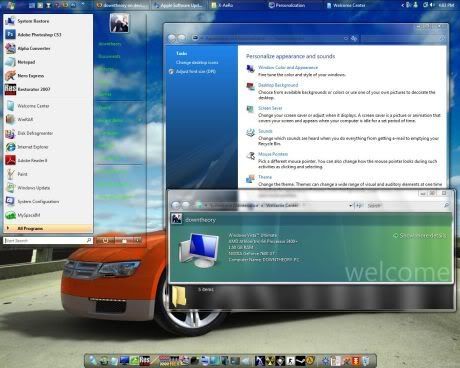Click the Mouse Pointers icon
This screenshot has width=460, height=368.
(x=250, y=155)
